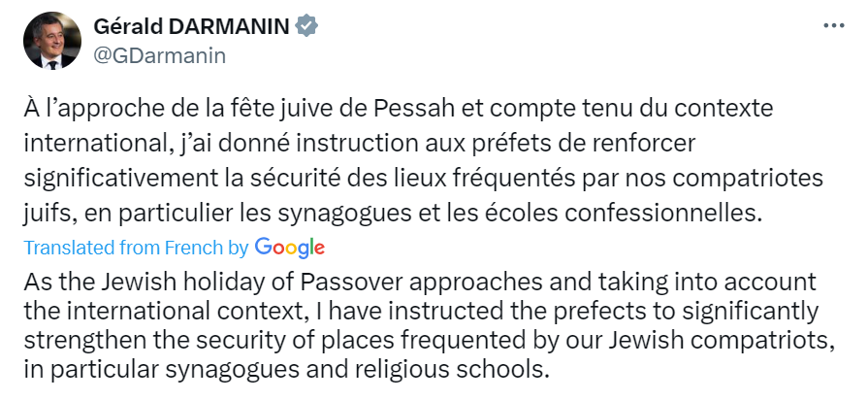Viewport: 868px width, 400px height.
Task: Click the display name Gérald DARMANIN
Action: click(x=192, y=27)
